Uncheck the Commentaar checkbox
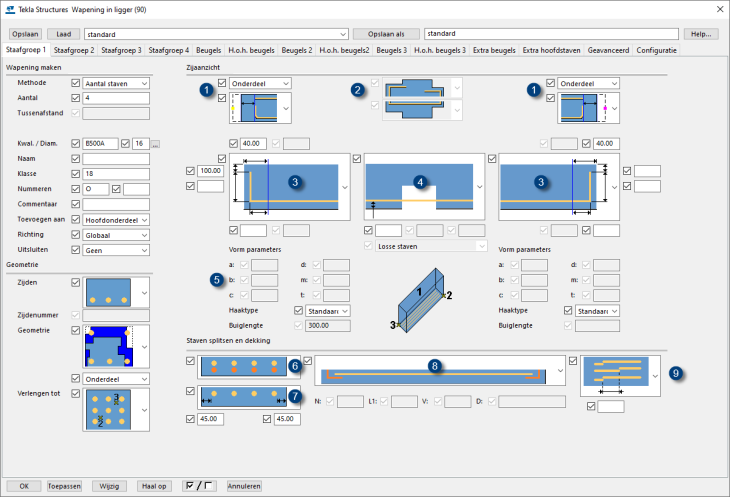 [76, 204]
